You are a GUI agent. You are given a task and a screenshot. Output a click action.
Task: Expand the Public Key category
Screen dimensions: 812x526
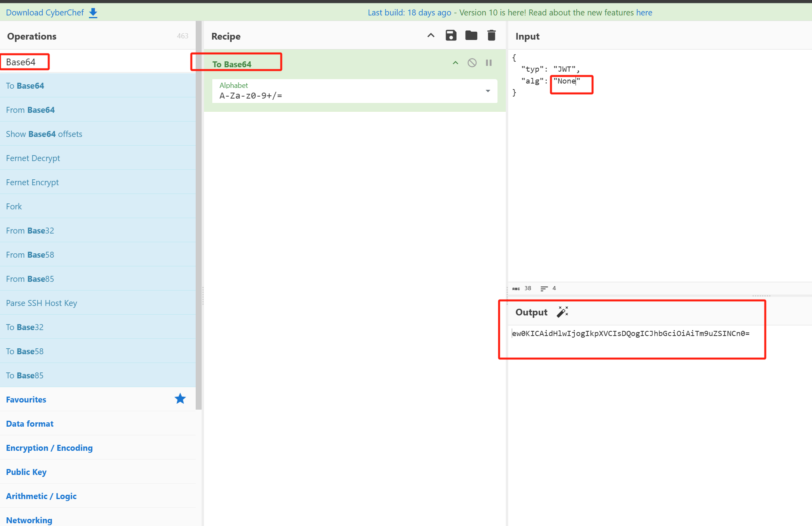coord(26,472)
